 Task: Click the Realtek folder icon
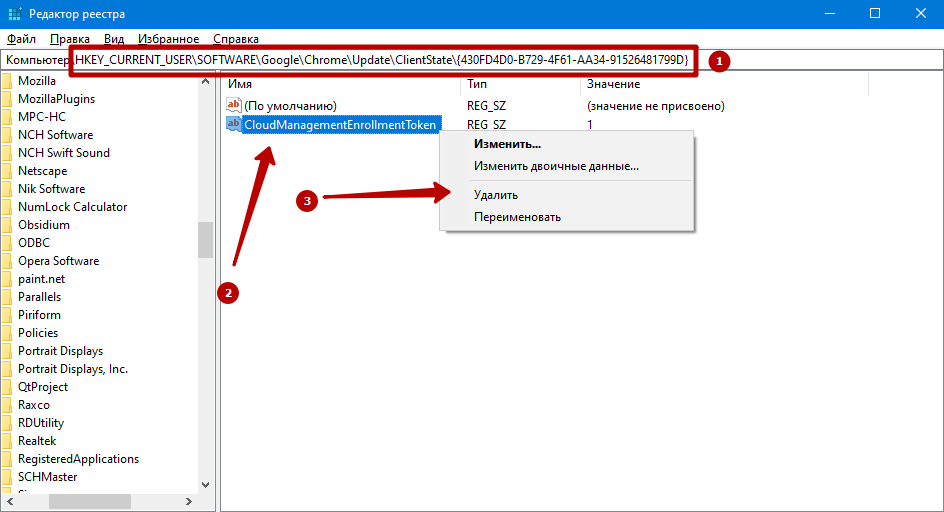click(x=6, y=441)
